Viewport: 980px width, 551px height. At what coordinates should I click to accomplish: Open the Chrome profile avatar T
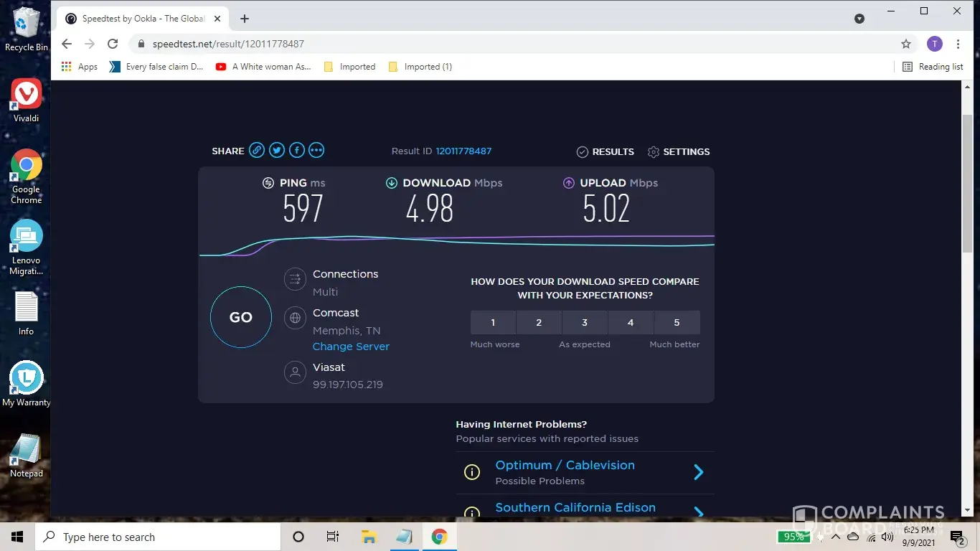[934, 44]
